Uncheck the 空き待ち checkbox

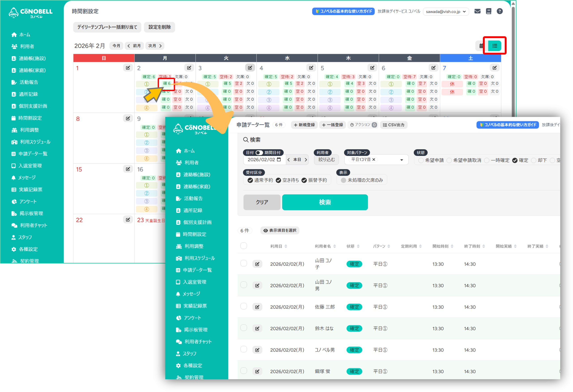coord(278,180)
